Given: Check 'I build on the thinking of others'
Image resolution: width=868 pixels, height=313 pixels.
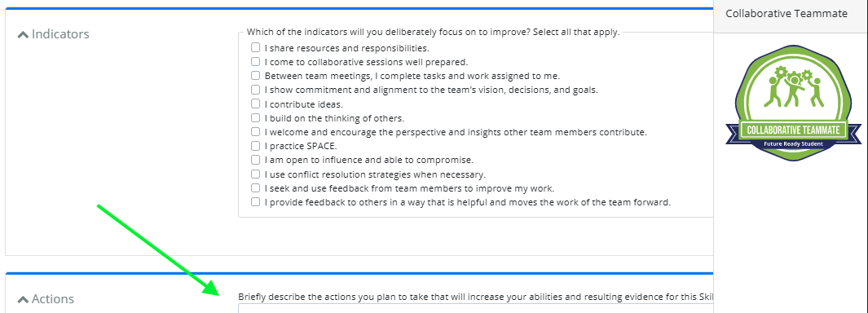Looking at the screenshot, I should click(255, 117).
